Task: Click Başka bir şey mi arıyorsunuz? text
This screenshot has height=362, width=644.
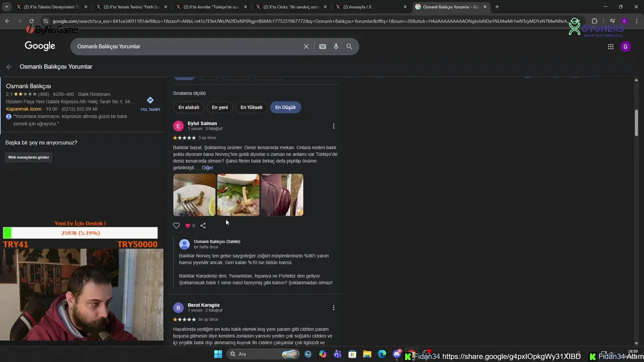Action: coord(41,143)
